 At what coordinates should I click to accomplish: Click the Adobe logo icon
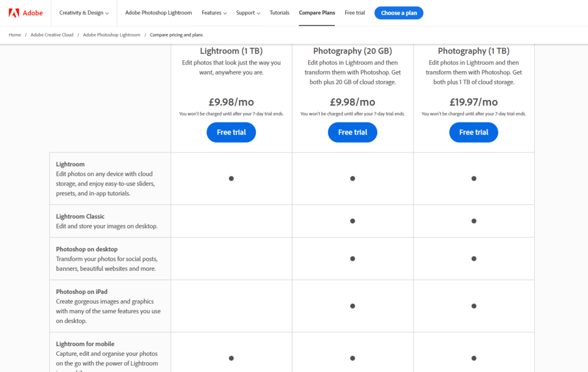[x=14, y=13]
